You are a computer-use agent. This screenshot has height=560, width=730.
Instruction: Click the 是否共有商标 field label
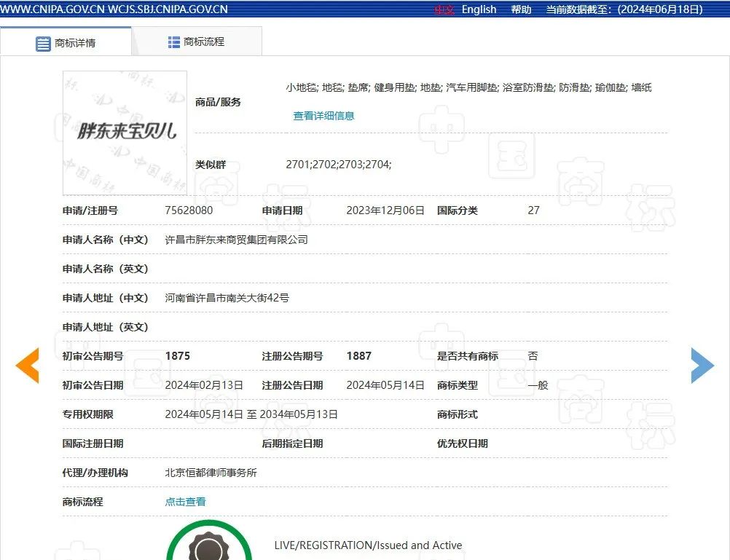468,356
